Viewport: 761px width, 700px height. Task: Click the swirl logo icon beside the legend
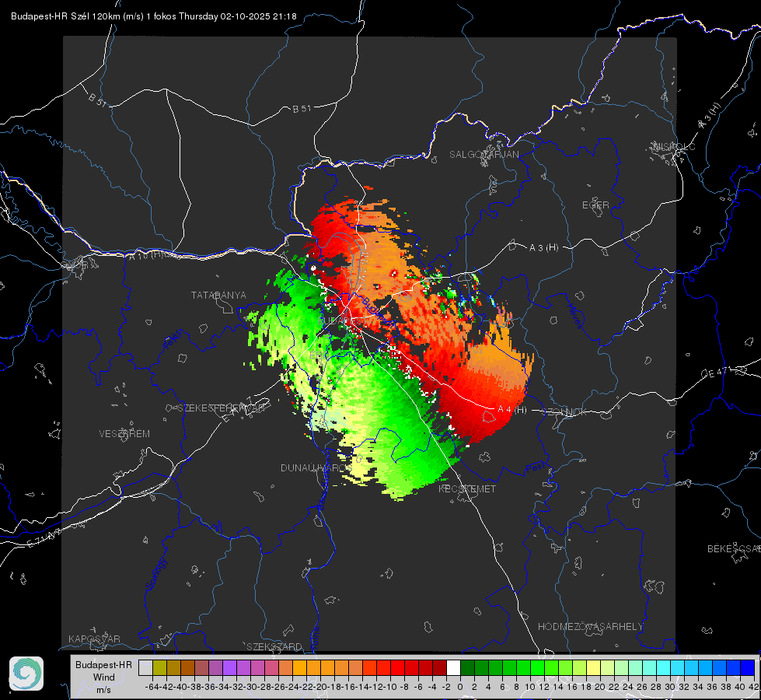(26, 674)
